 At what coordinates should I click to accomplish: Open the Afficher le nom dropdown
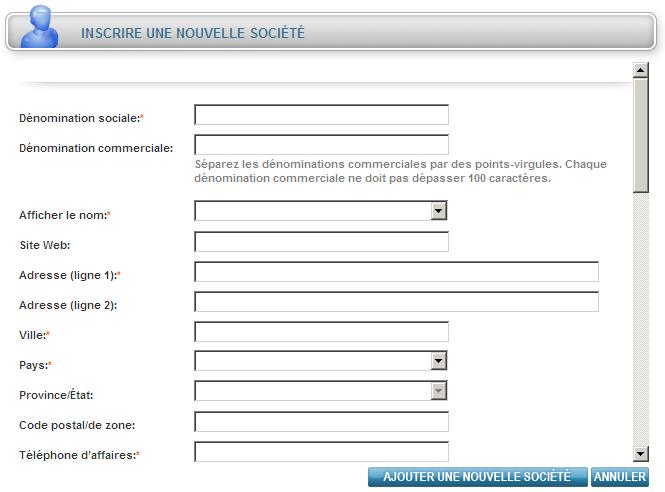coord(439,211)
